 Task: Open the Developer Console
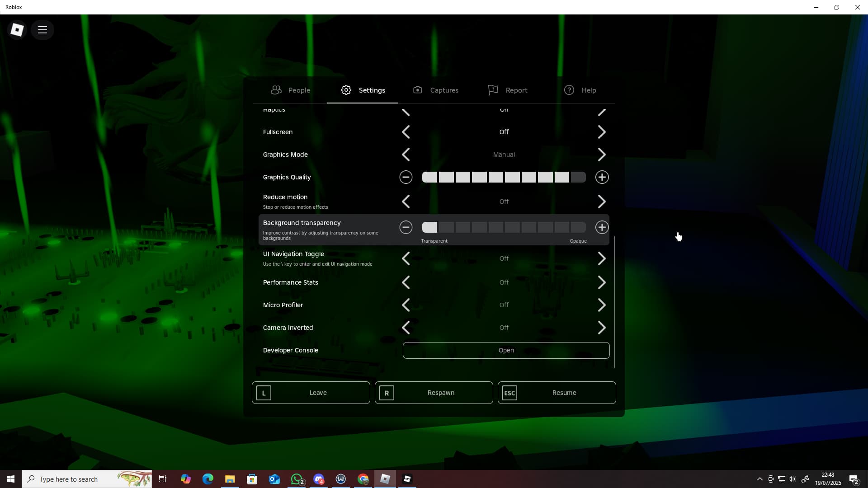pos(506,350)
